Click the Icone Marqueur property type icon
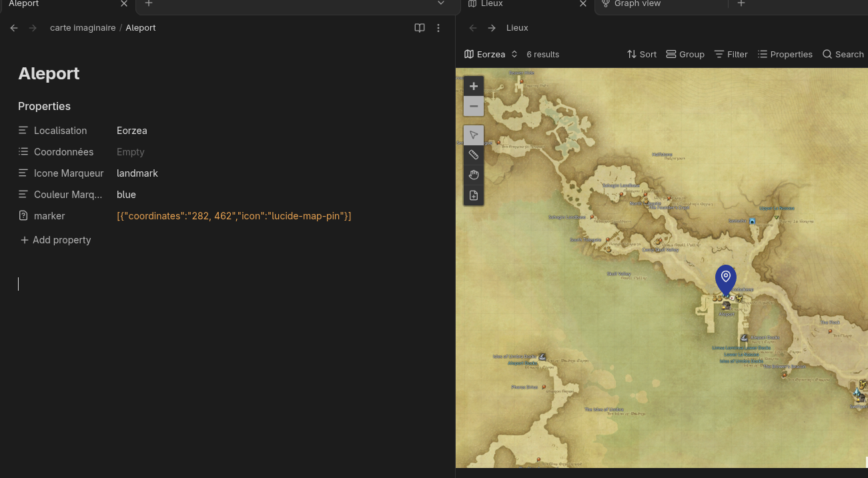The image size is (868, 478). 23,173
